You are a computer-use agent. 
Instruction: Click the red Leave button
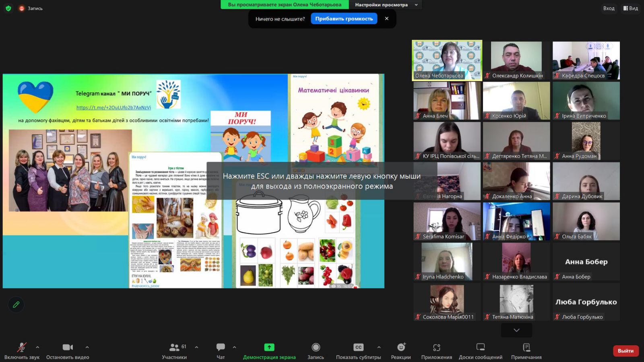pyautogui.click(x=625, y=351)
